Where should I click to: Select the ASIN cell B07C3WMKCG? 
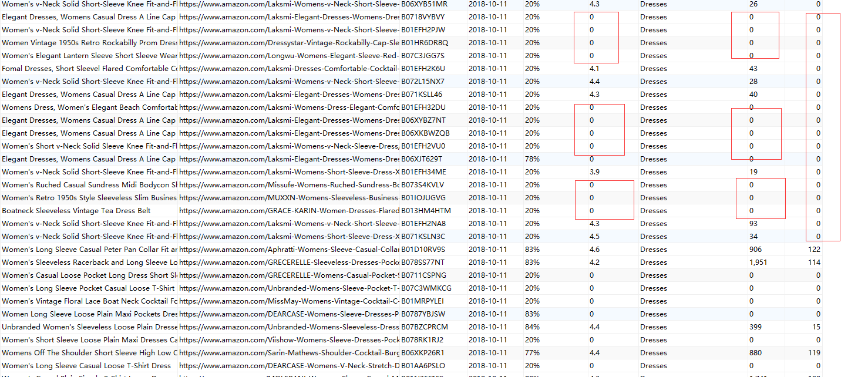point(426,288)
